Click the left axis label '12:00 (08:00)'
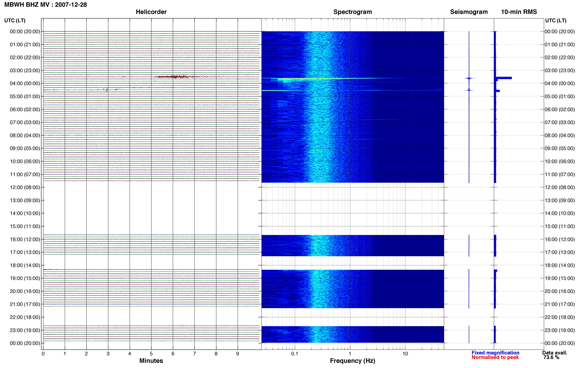 (25, 187)
